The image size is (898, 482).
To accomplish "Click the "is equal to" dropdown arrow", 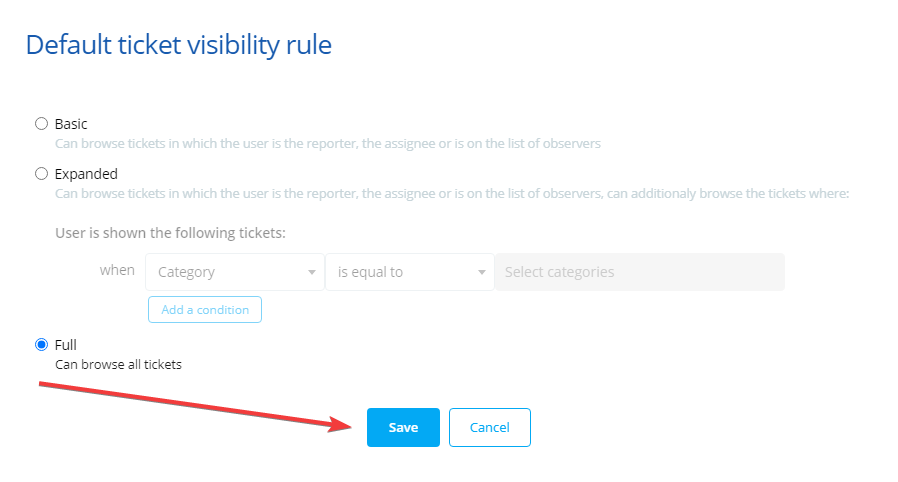I will point(481,272).
